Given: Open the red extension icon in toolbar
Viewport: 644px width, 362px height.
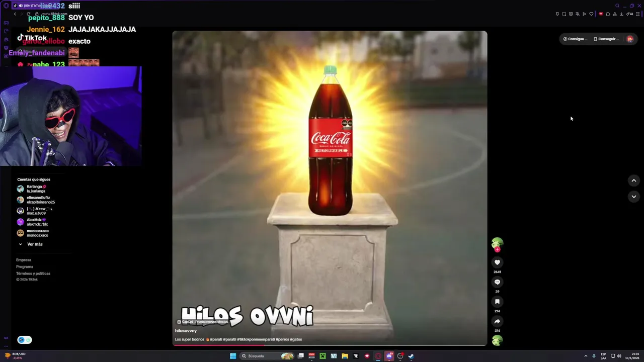Looking at the screenshot, I should pyautogui.click(x=601, y=14).
